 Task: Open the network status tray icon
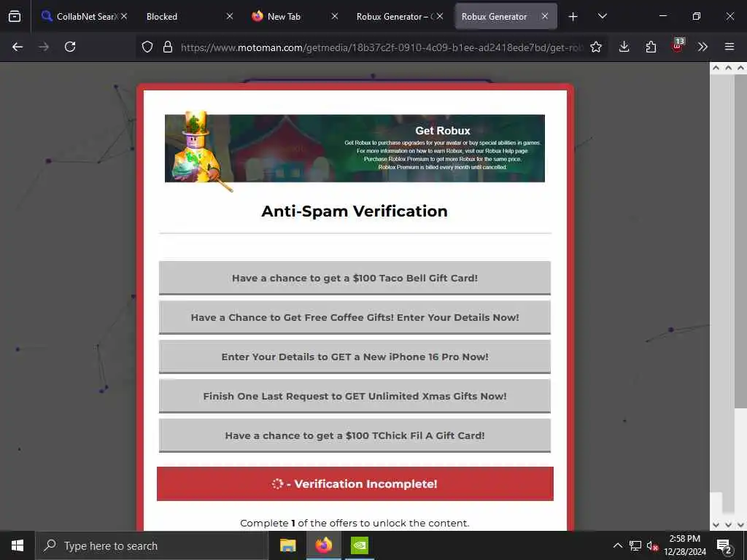pyautogui.click(x=635, y=545)
